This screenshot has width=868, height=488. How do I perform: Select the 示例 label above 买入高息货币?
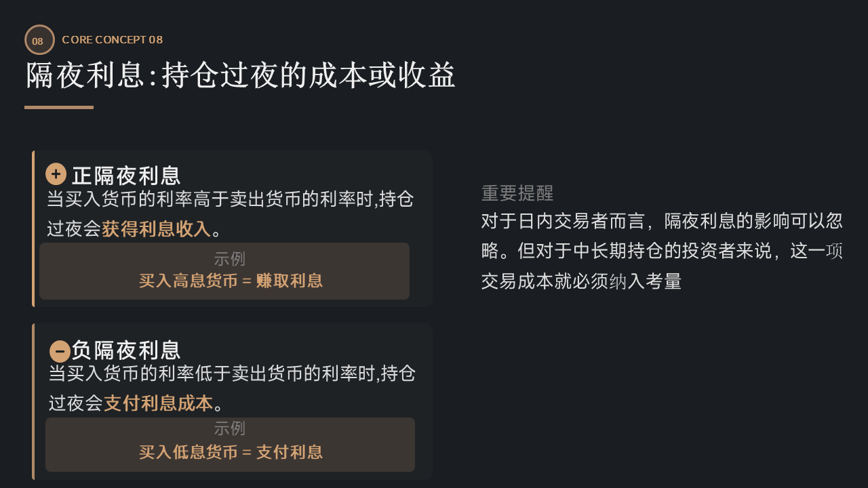[229, 259]
